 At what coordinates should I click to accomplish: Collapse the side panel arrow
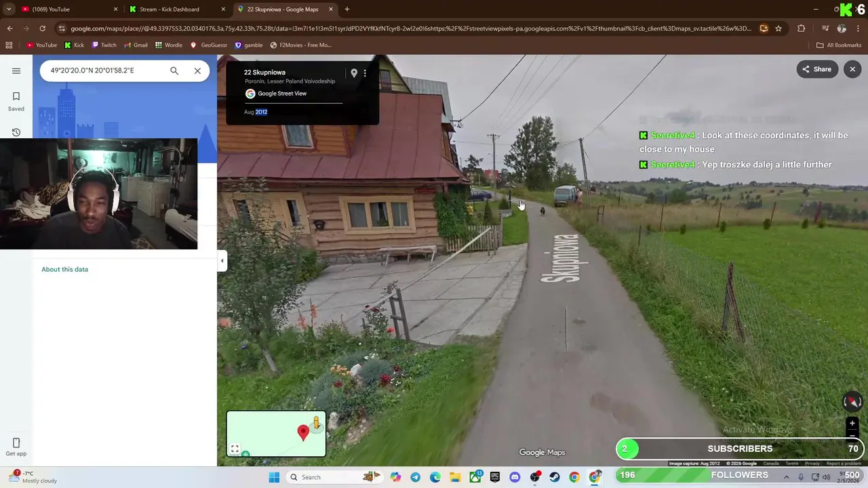point(222,260)
